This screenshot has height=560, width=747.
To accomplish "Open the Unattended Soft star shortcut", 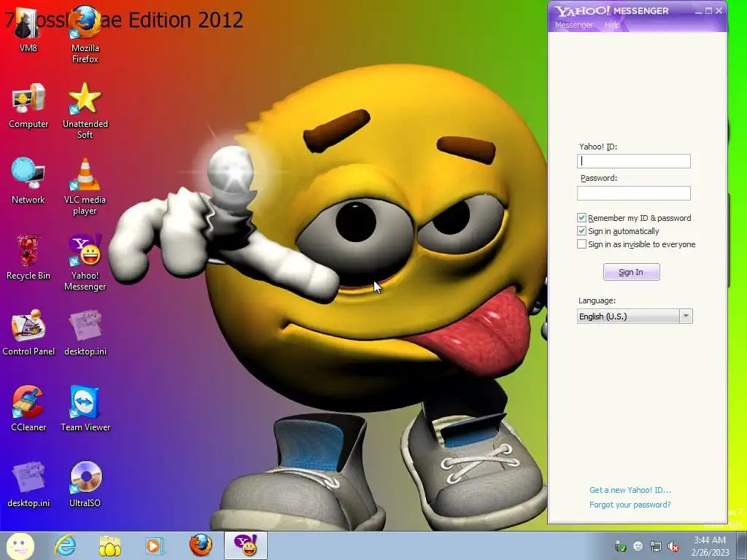I will click(x=85, y=111).
